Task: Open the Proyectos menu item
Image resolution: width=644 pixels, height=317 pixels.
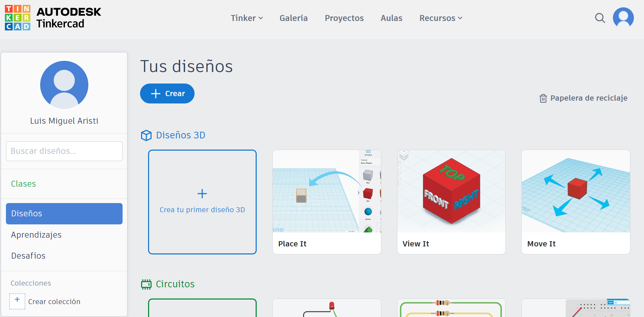Action: (x=344, y=18)
